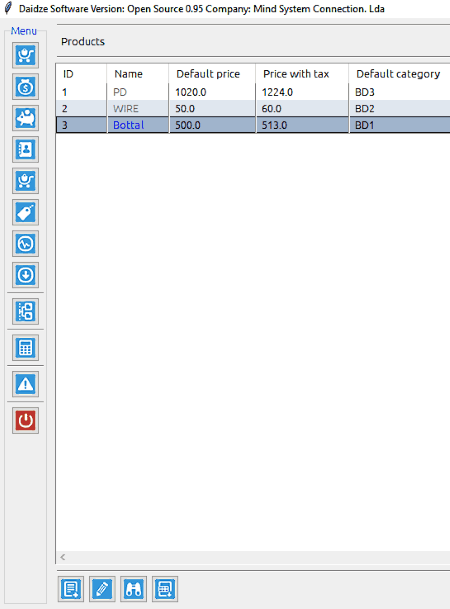Open the piggy bank savings icon
Screen dimensions: 450x609
pos(25,118)
